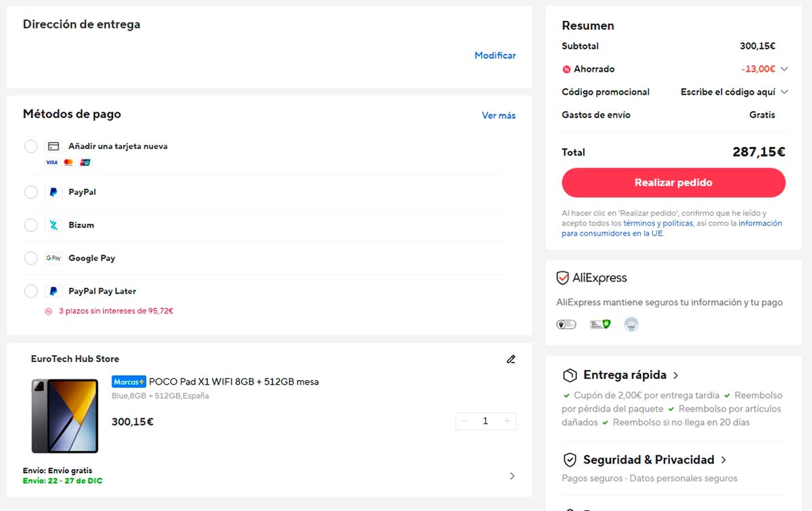Viewport: 812px width, 511px height.
Task: Expand the Ahorrado savings details
Action: coord(784,69)
